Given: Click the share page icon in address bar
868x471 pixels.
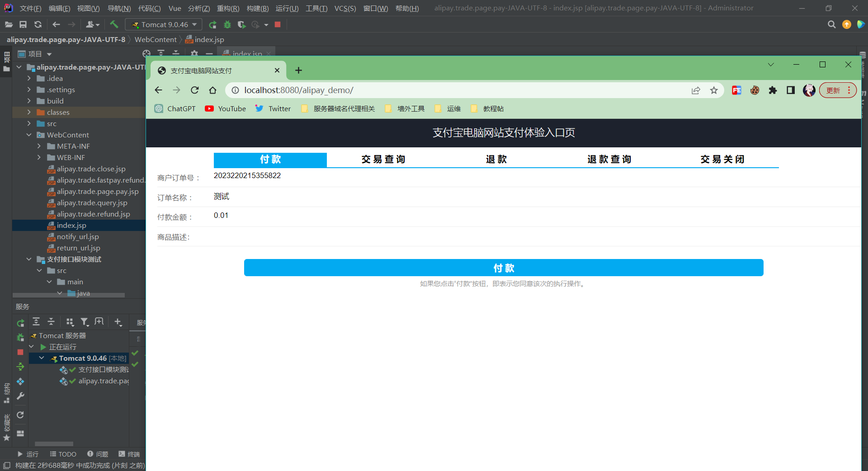Looking at the screenshot, I should click(696, 90).
